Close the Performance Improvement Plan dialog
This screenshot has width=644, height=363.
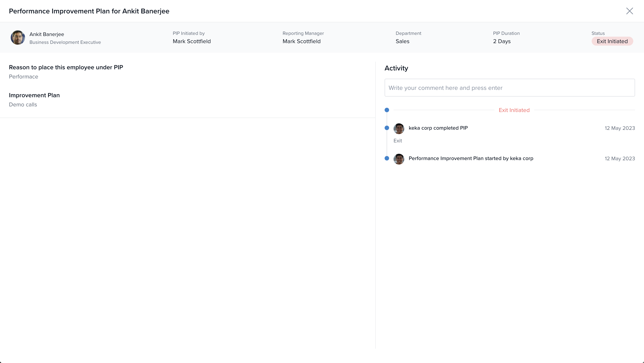click(x=629, y=11)
